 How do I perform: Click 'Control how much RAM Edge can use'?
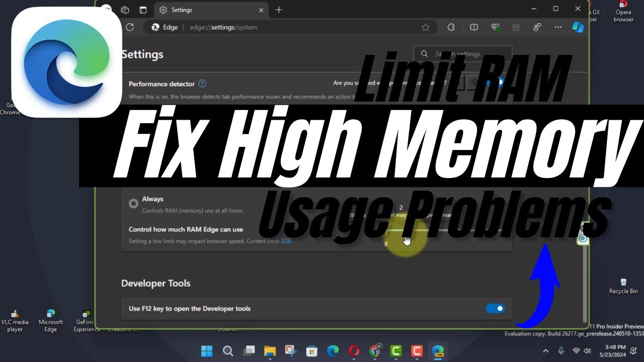(186, 229)
